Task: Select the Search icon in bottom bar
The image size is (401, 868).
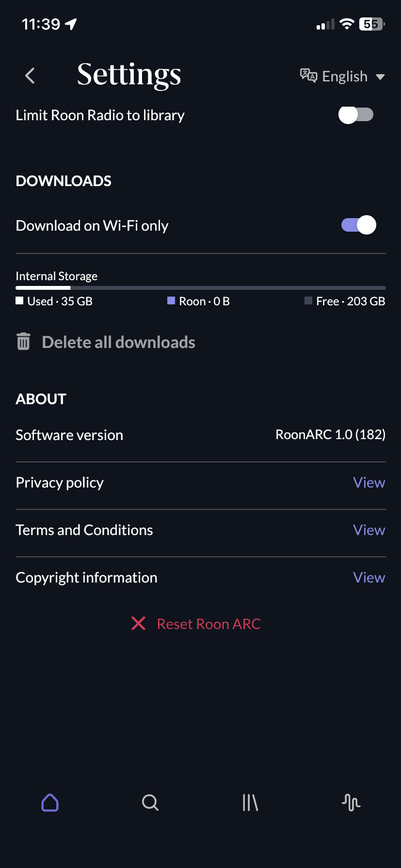Action: click(x=150, y=803)
